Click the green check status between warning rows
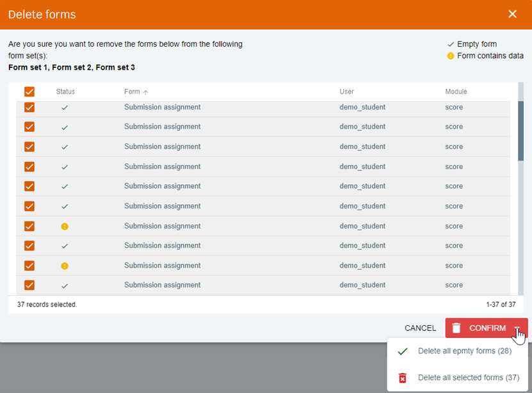 [x=65, y=246]
